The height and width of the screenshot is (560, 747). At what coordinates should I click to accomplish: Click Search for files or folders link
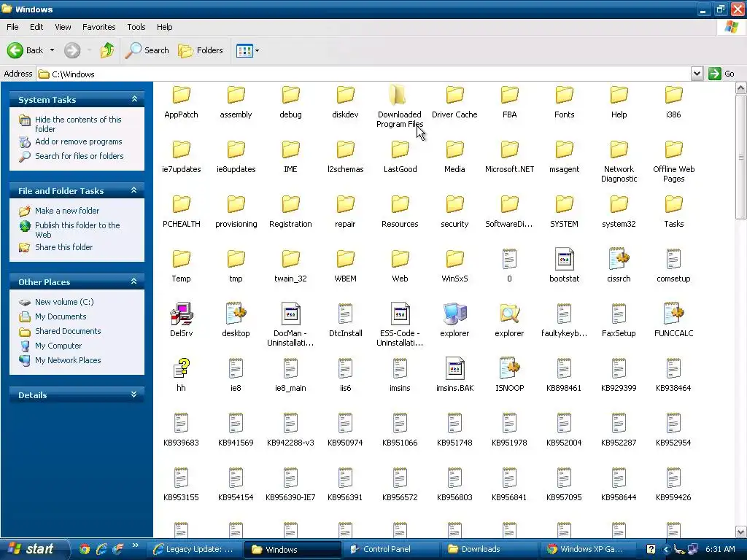pos(79,156)
